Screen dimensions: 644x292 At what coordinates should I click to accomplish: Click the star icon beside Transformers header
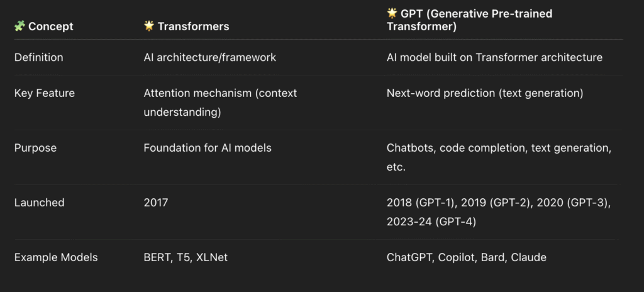(148, 26)
